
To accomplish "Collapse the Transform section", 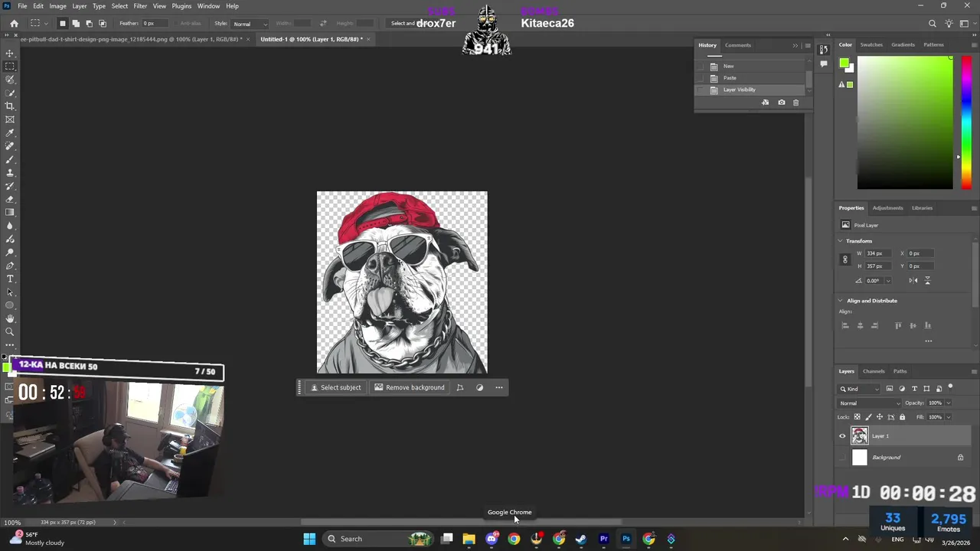I will [x=840, y=241].
